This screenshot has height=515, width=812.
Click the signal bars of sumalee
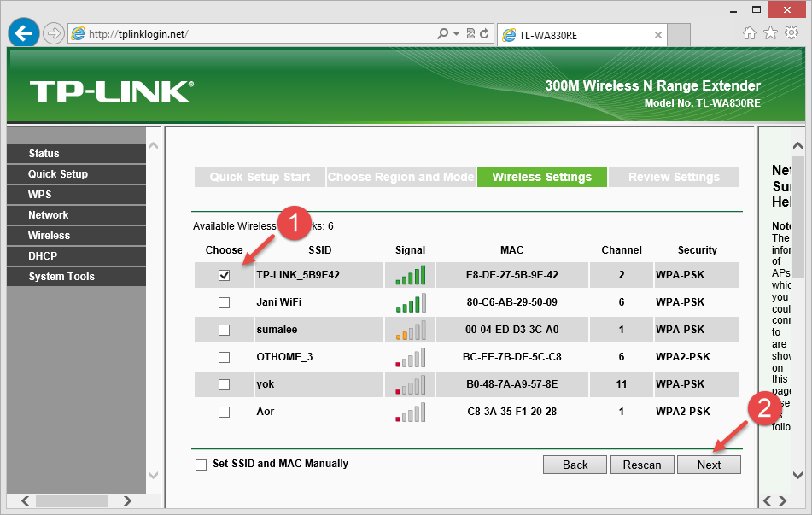410,330
